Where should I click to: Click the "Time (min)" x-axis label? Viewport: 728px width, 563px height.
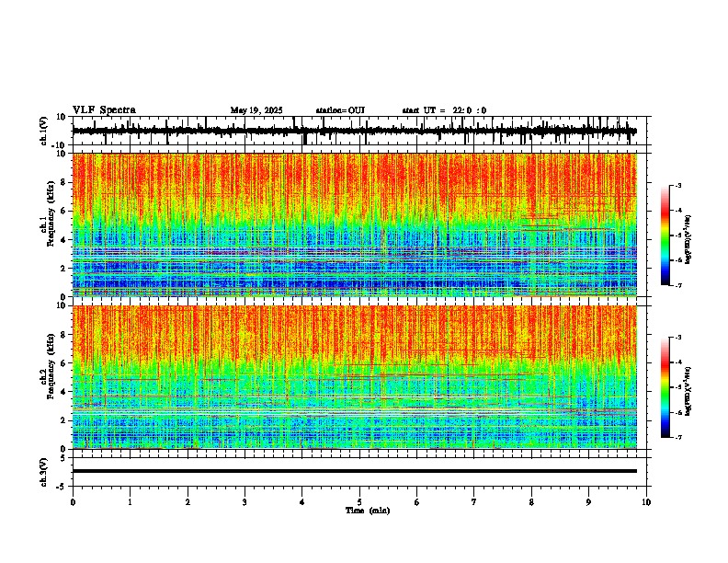[368, 511]
